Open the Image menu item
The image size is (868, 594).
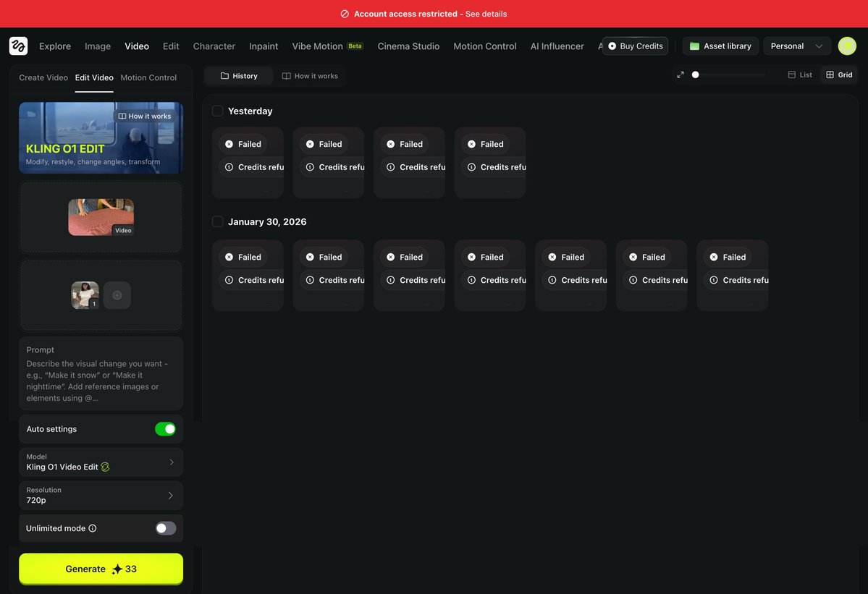coord(98,46)
